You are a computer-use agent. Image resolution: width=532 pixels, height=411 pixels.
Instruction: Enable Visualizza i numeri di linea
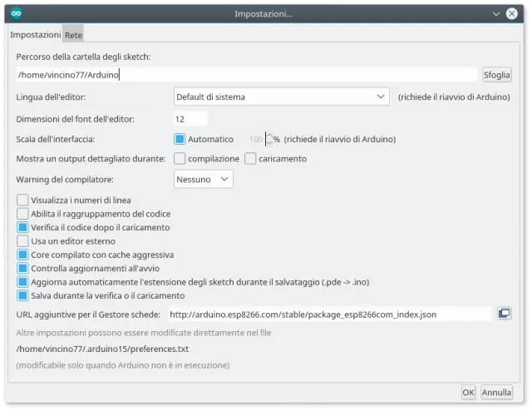[x=22, y=200]
